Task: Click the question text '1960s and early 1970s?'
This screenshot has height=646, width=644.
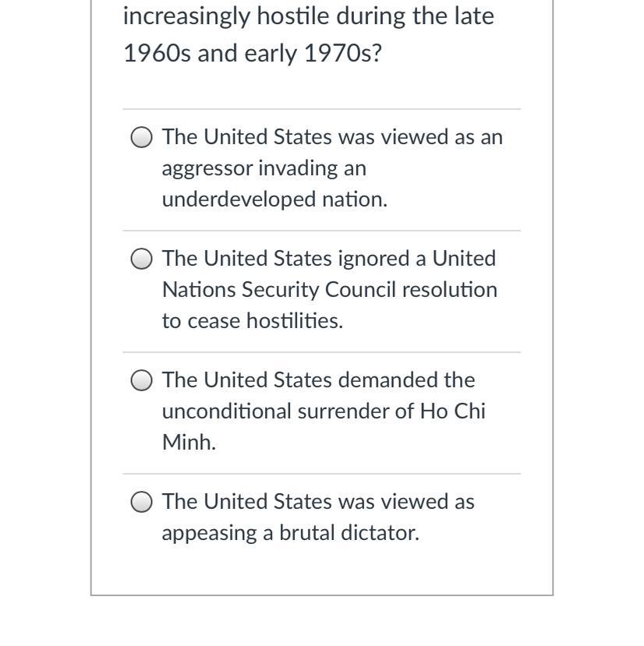Action: [253, 54]
